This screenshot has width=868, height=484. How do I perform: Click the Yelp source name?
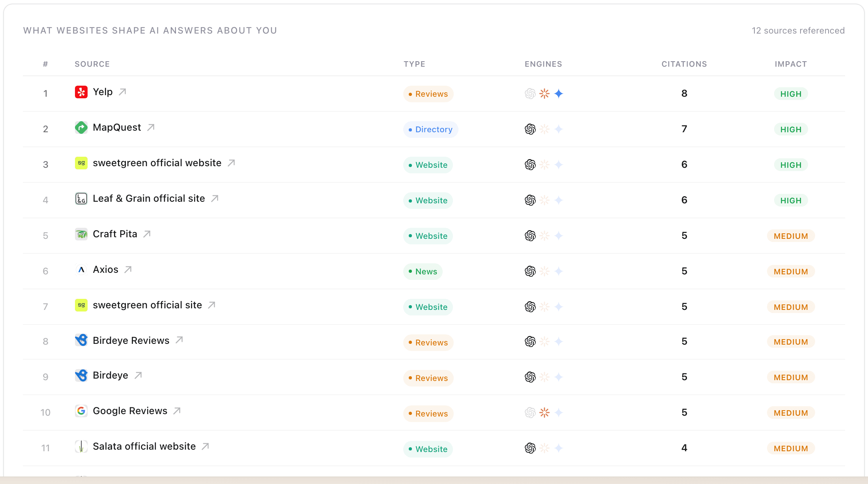[x=103, y=92]
